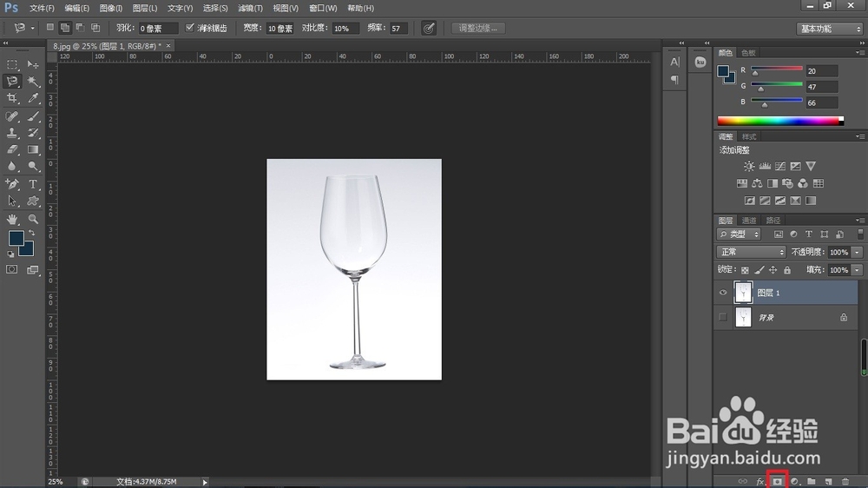
Task: Select the Horizontal Type tool
Action: [33, 184]
